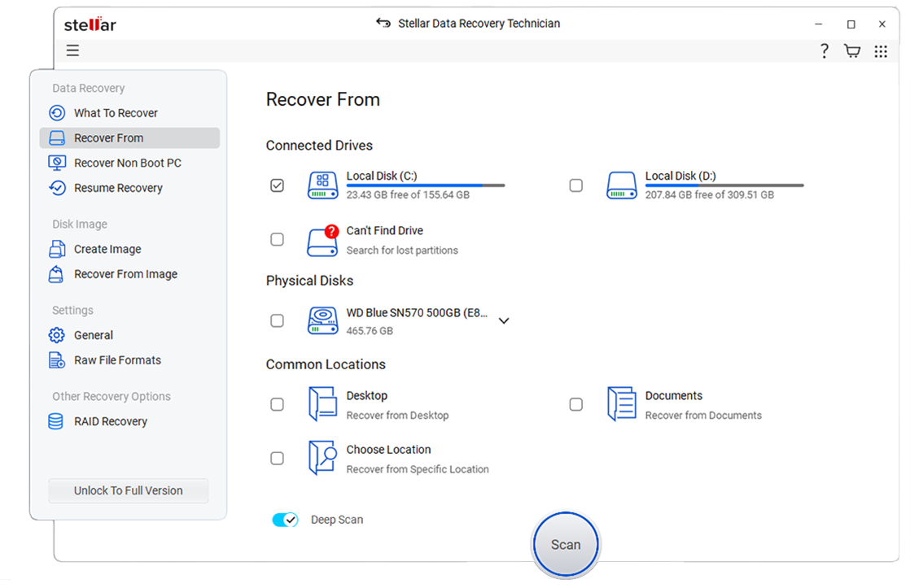Open General settings
910x588 pixels.
(x=129, y=335)
